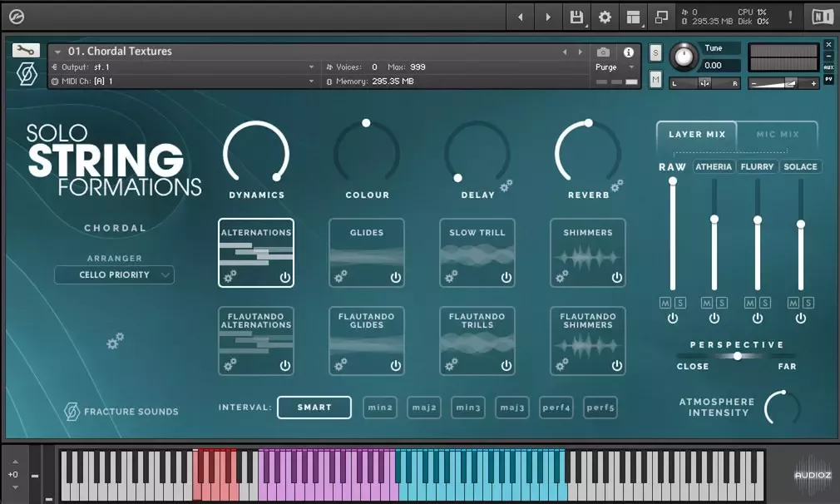Toggle RAW layer power button
This screenshot has width=840, height=504.
[673, 319]
